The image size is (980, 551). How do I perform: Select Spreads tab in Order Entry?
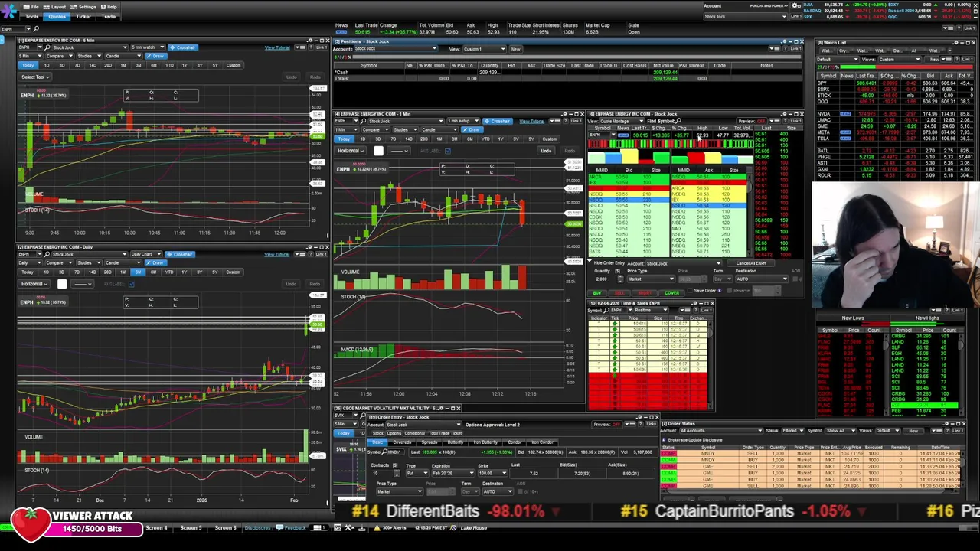pos(429,442)
